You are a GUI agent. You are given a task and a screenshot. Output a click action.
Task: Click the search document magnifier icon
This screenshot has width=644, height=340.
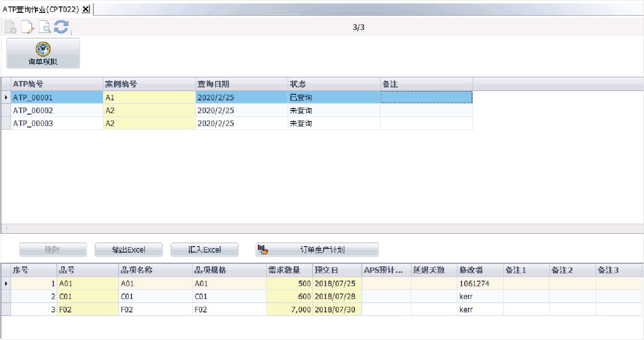pos(45,28)
